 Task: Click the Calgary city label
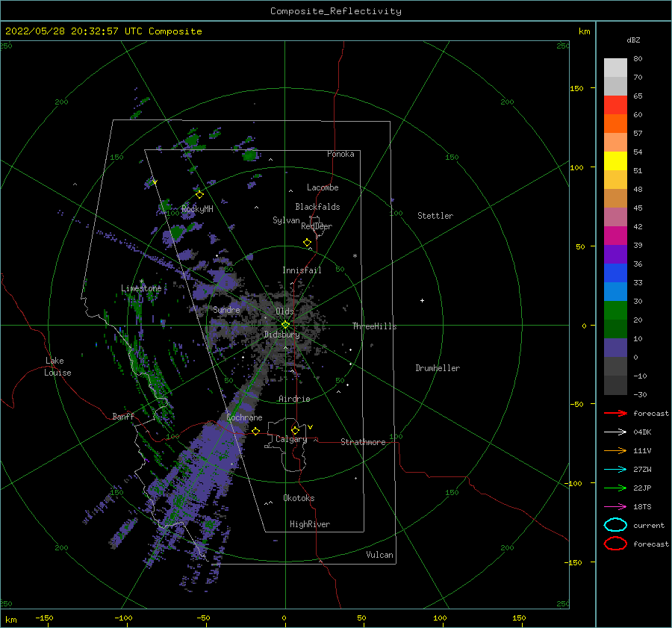[291, 439]
